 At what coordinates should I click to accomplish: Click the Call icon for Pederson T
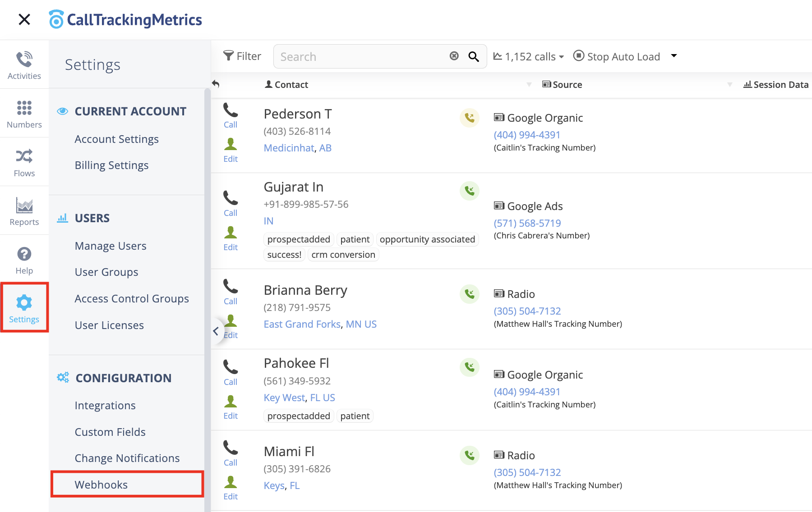coord(231,115)
